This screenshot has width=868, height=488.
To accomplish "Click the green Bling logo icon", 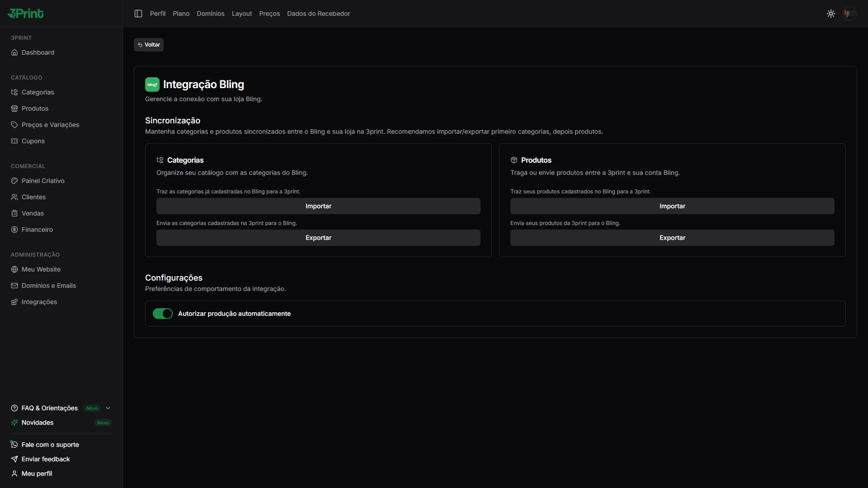I will tap(152, 84).
